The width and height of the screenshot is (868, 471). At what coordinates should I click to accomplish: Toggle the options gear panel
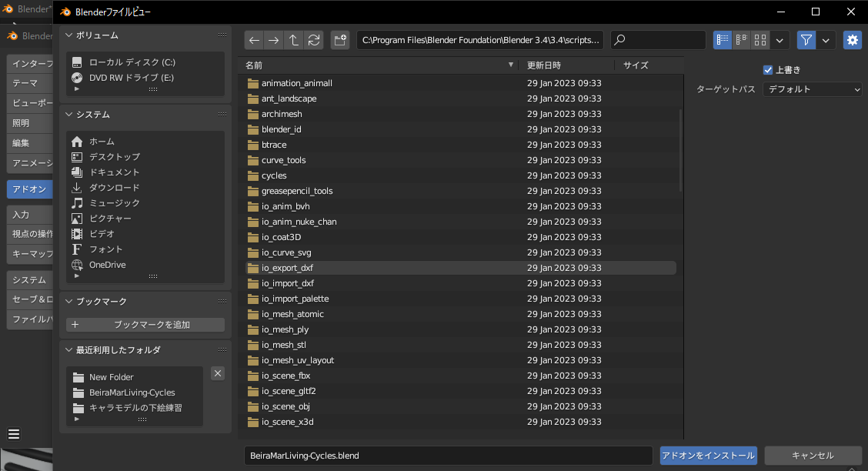click(853, 40)
